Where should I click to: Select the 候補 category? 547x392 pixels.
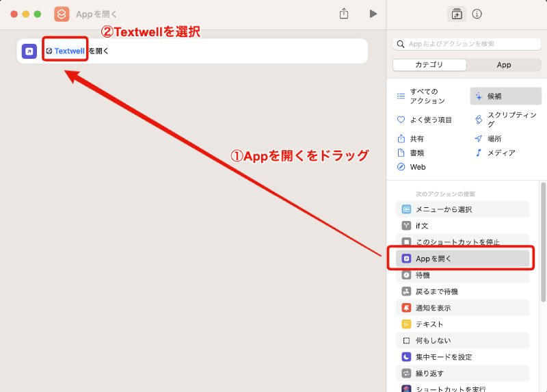[505, 96]
